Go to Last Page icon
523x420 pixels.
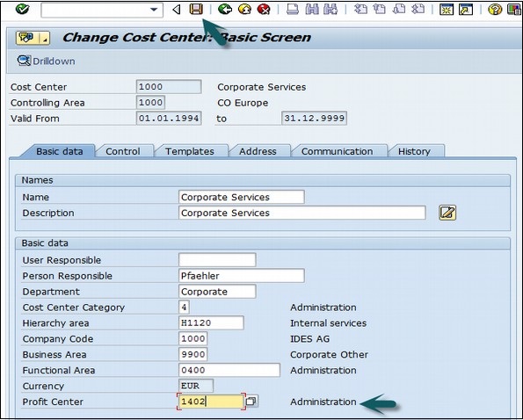coord(418,10)
